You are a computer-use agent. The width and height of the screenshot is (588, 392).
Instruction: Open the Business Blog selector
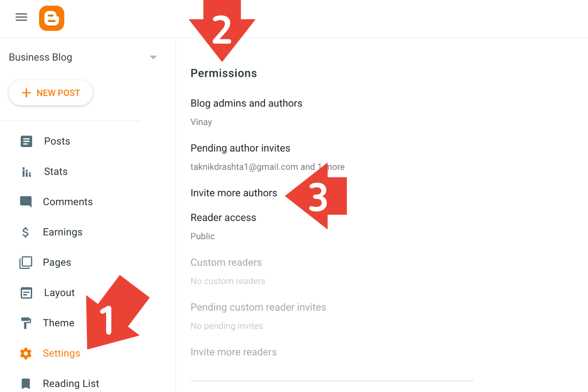[x=83, y=57]
